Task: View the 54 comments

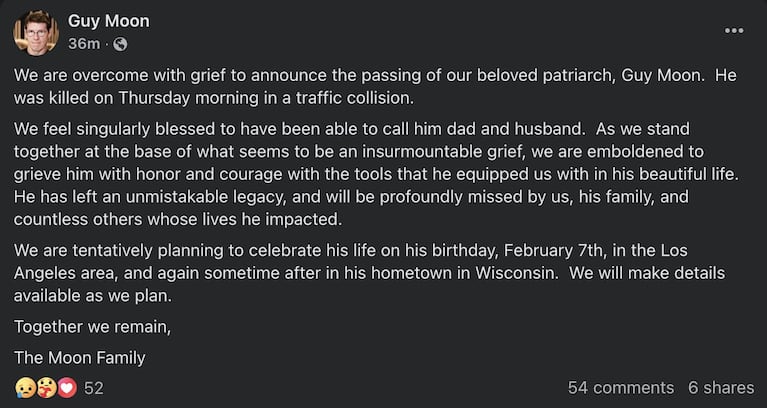Action: pos(620,387)
